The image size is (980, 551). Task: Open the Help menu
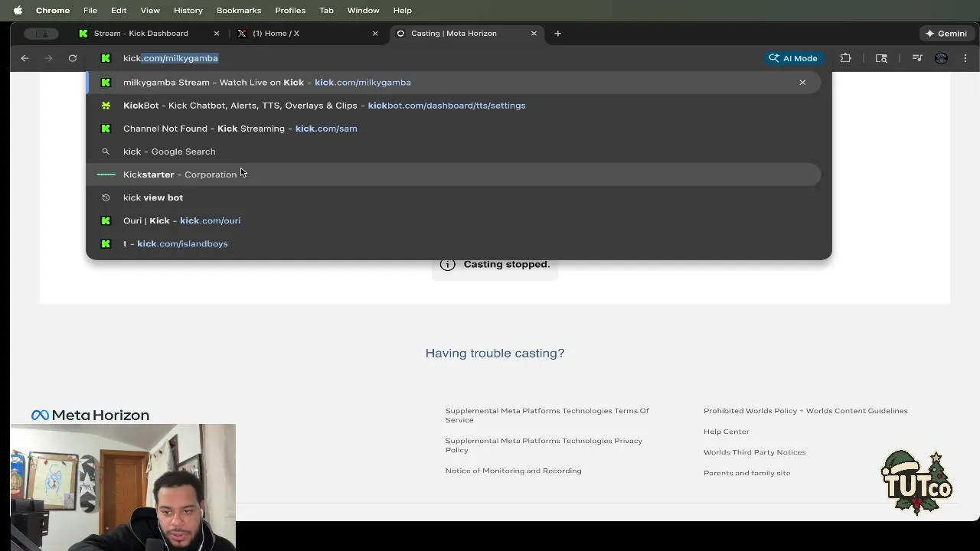403,10
